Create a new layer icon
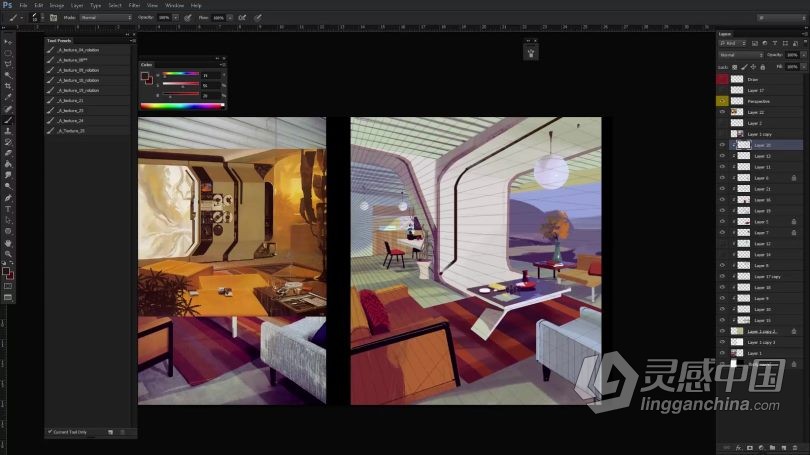 tap(784, 448)
